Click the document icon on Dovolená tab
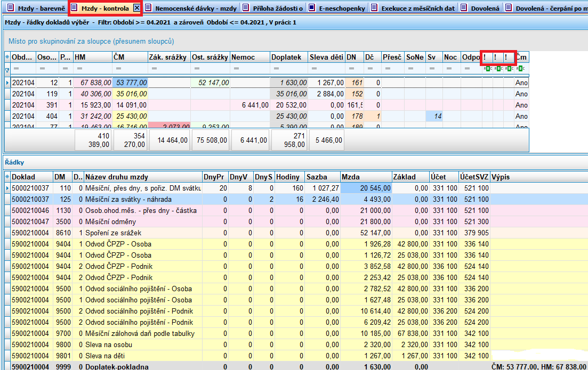The height and width of the screenshot is (370, 588). pos(463,8)
